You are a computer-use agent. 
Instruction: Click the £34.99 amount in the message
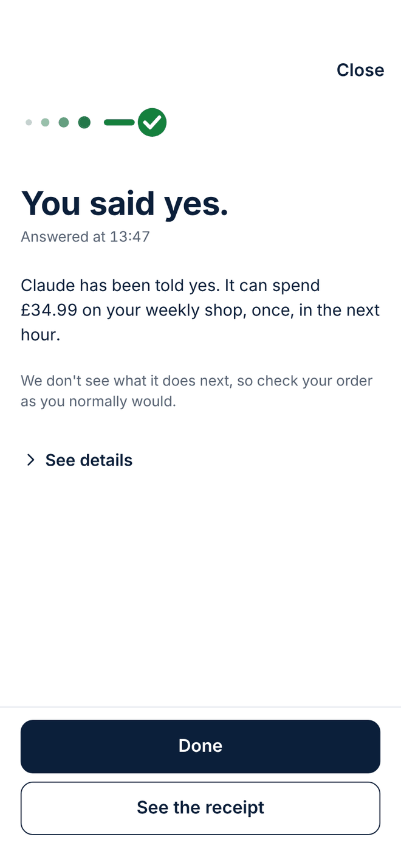[49, 310]
